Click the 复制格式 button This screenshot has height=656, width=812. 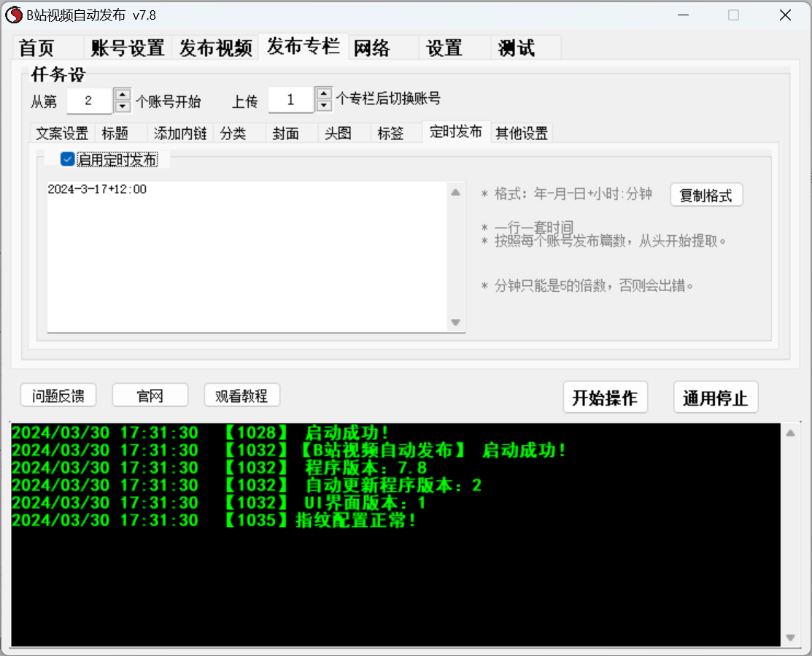706,196
